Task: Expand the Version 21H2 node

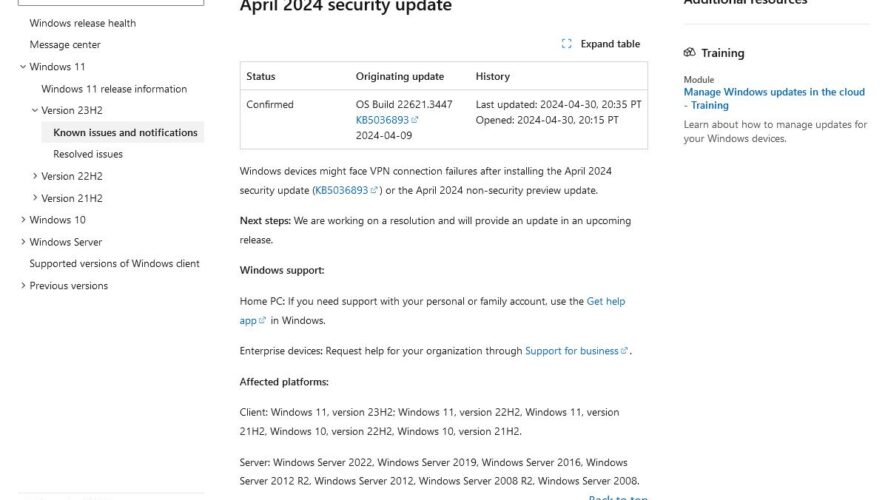Action: pyautogui.click(x=35, y=198)
